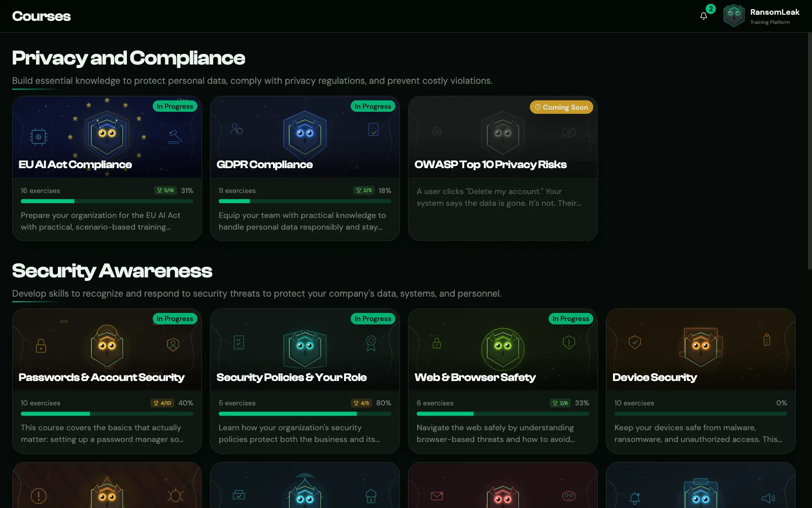
Task: Click the orange owl icon on Device Security card
Action: [x=701, y=347]
